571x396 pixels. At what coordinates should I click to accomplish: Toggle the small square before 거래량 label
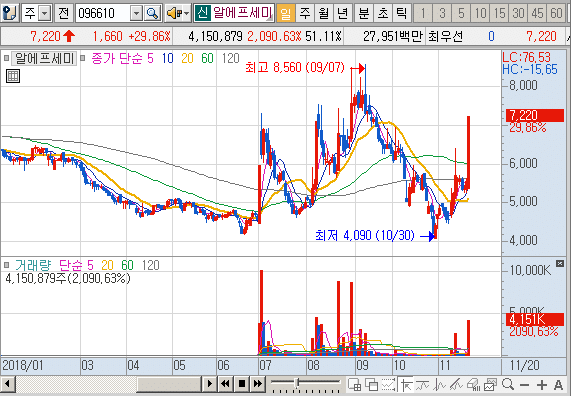tap(6, 265)
